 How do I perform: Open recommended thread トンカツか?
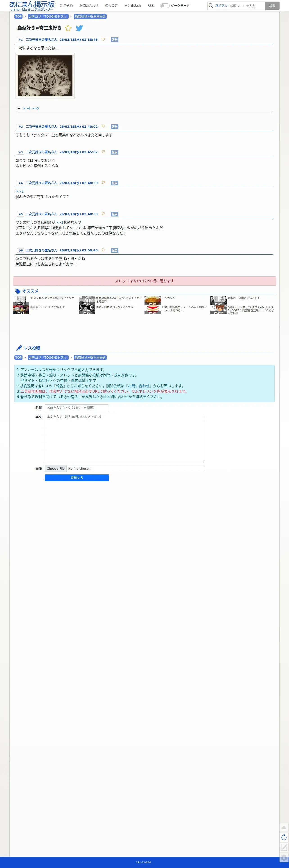point(168,298)
